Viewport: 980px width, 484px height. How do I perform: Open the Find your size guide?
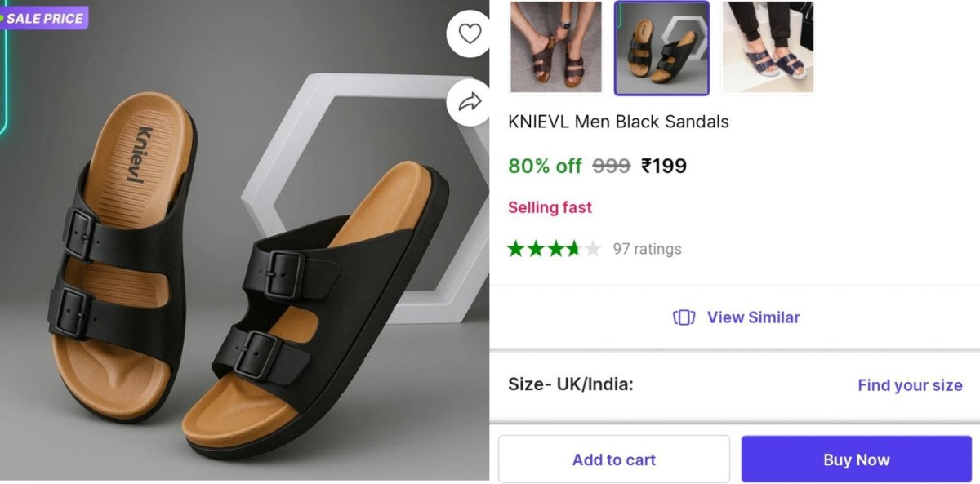tap(910, 385)
